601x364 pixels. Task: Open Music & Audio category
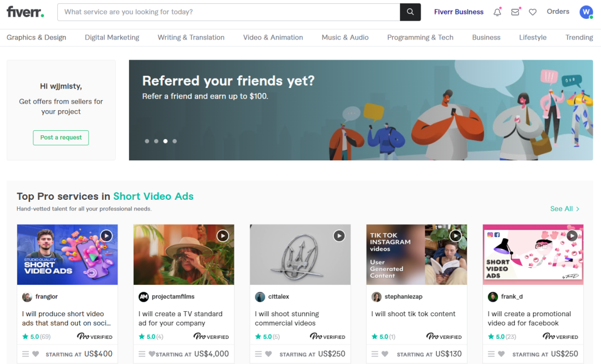345,37
